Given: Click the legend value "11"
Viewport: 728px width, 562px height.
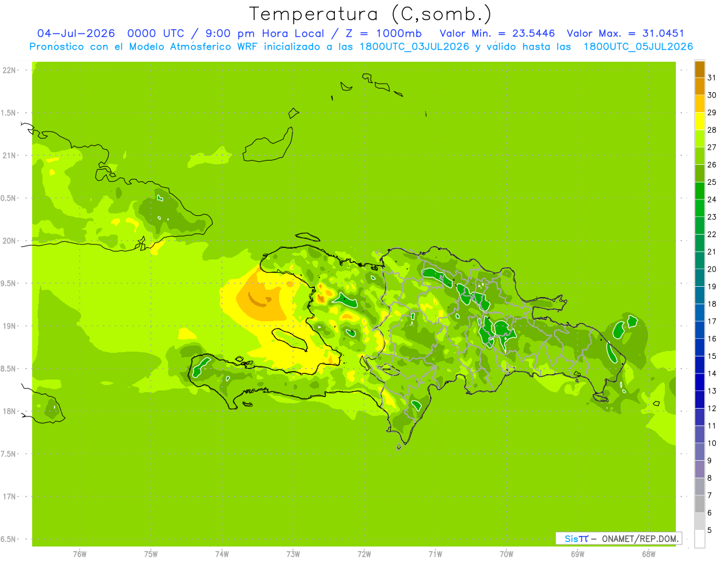Looking at the screenshot, I should tap(712, 426).
